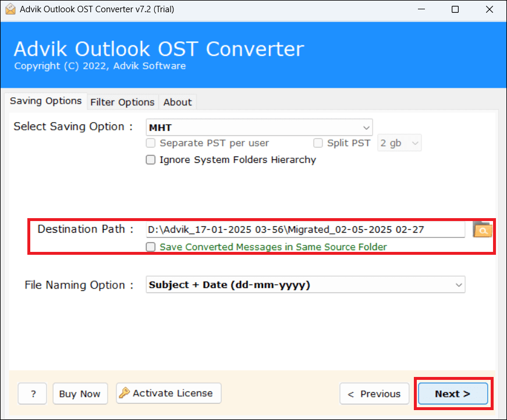Go to the About tab
The height and width of the screenshot is (420, 507).
tap(178, 102)
